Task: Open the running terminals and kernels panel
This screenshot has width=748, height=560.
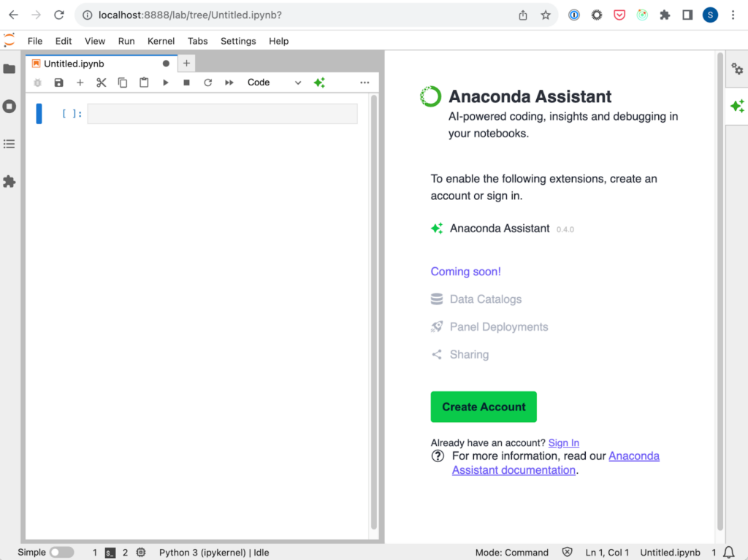Action: [x=9, y=107]
